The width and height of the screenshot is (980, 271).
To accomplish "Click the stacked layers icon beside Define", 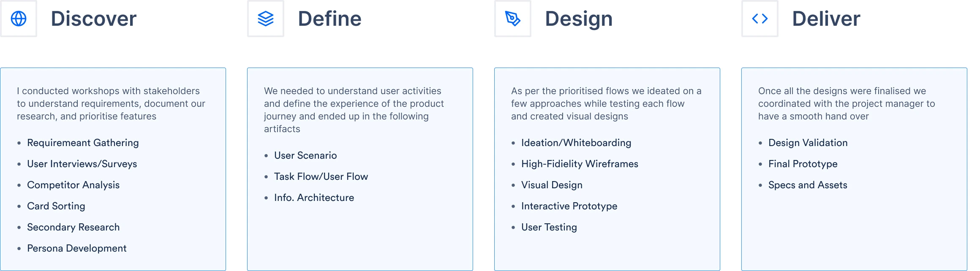I will click(266, 19).
